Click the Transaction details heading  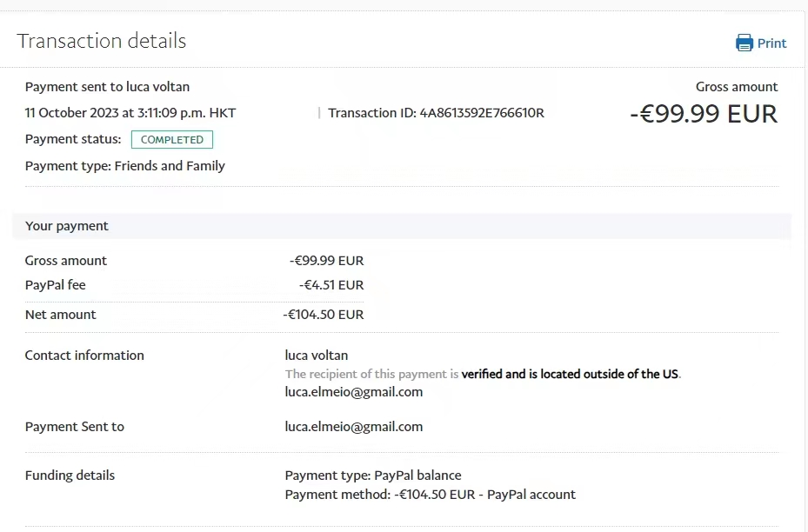[x=102, y=41]
